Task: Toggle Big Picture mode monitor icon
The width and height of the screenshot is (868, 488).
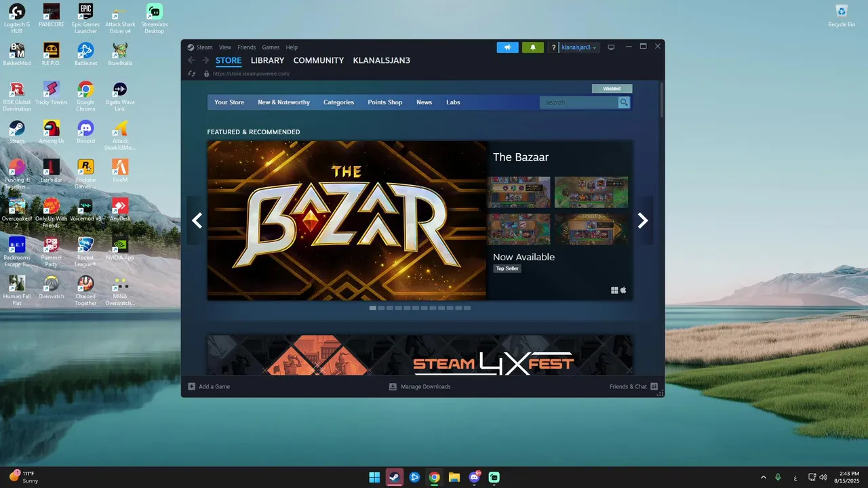Action: coord(611,47)
